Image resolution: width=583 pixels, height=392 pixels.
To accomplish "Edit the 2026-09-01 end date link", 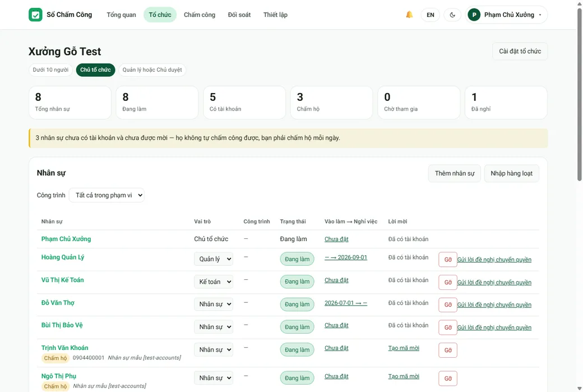I will click(346, 257).
